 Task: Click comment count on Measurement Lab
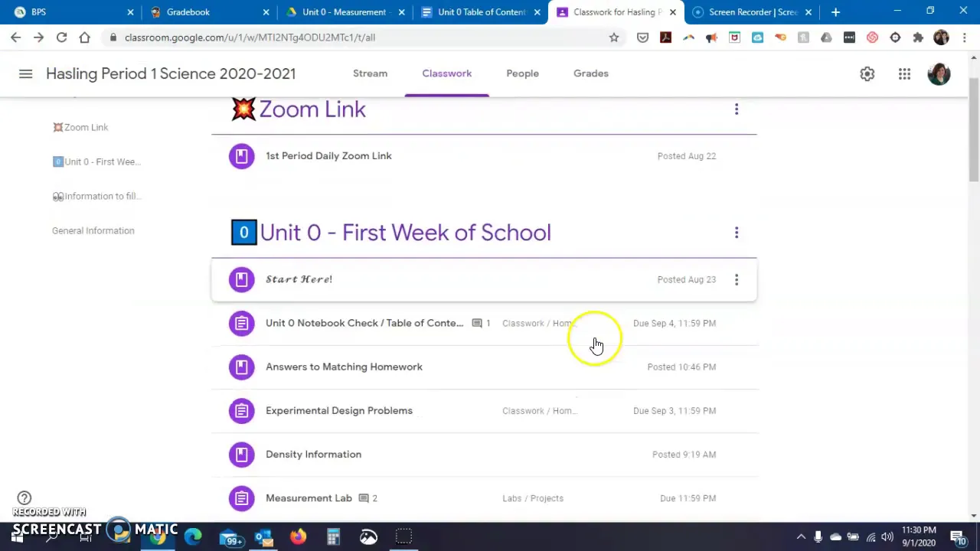[x=368, y=498]
